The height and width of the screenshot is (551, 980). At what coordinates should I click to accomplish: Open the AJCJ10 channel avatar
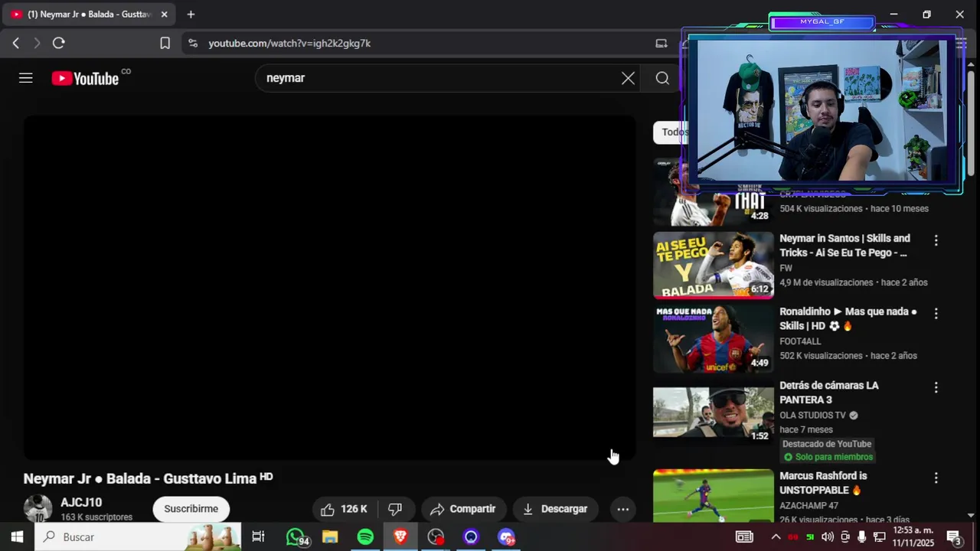click(38, 509)
